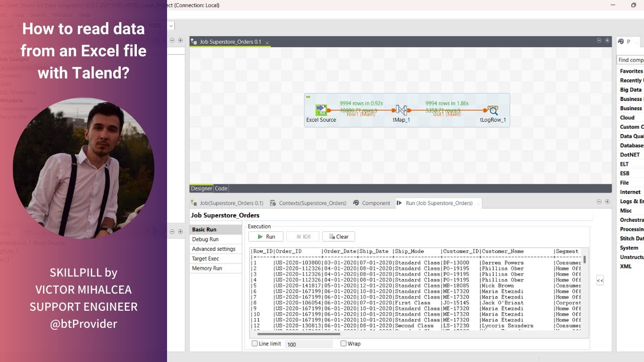This screenshot has height=362, width=644.
Task: Select Basic Run mode
Action: pyautogui.click(x=216, y=229)
